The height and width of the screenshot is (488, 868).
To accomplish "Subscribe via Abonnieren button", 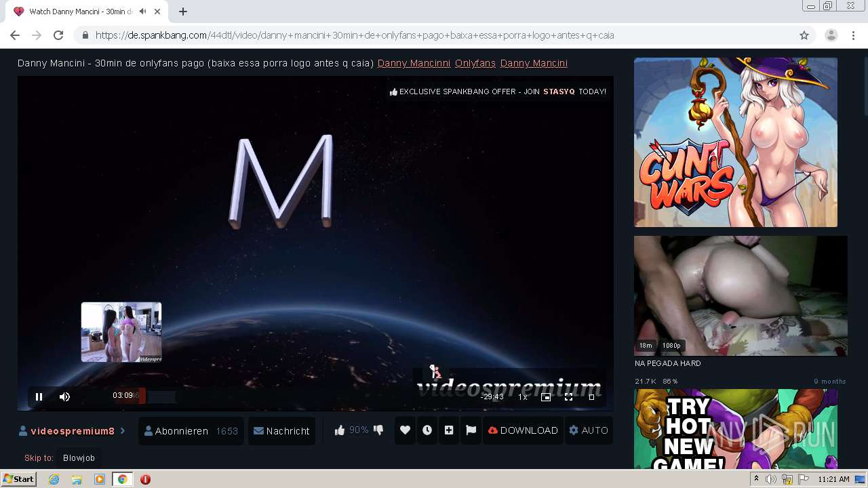I will pos(191,431).
